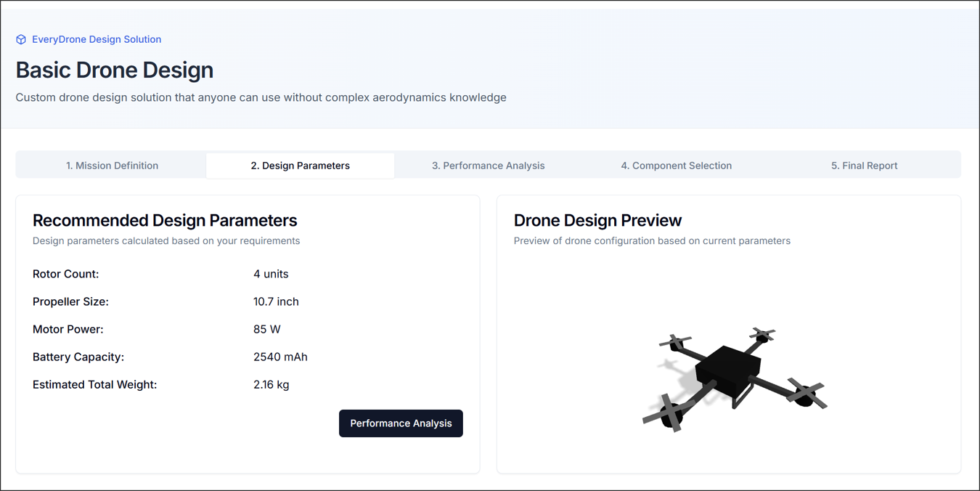Click the Estimated Total Weight value 2.16 kg
The height and width of the screenshot is (491, 980).
point(270,384)
